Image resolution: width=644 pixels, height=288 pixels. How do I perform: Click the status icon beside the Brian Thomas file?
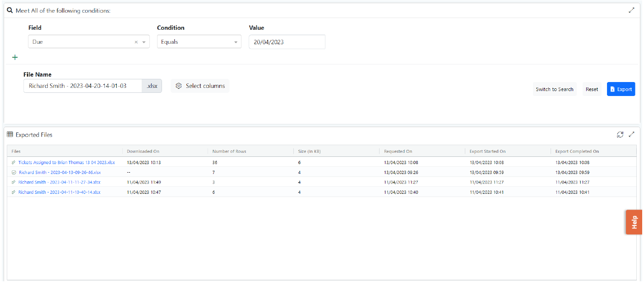click(x=14, y=163)
